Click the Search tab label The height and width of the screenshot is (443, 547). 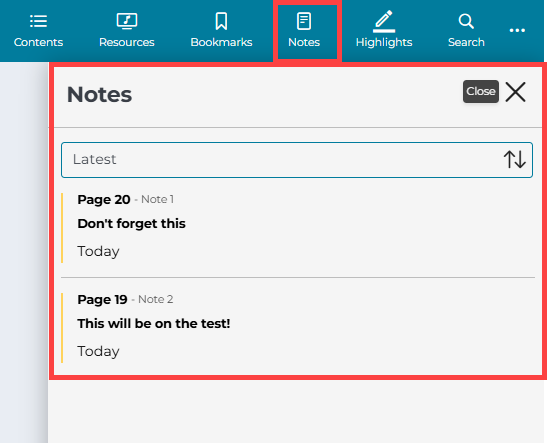point(466,42)
